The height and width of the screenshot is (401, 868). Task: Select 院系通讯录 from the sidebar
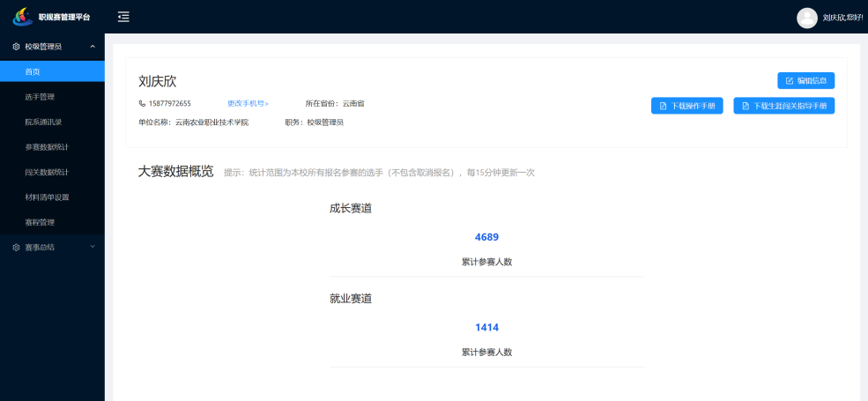(x=43, y=122)
